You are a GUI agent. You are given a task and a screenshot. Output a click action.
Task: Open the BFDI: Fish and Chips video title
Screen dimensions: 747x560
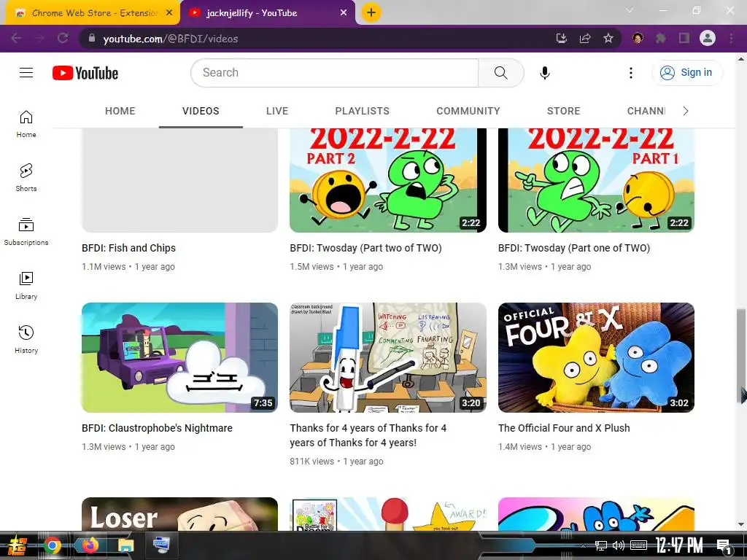pos(128,248)
